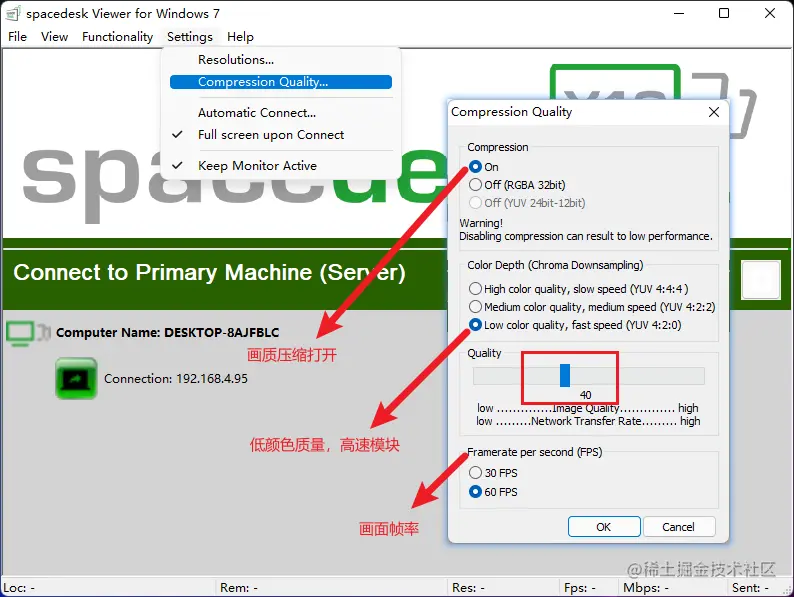Click the Sent status bar entry
Screen dimensions: 794x597
click(x=750, y=588)
